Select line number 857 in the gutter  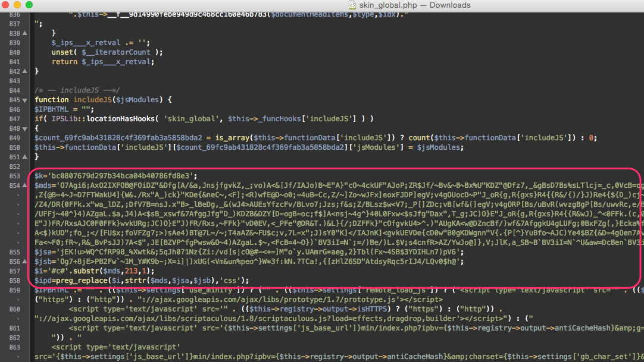(x=14, y=271)
